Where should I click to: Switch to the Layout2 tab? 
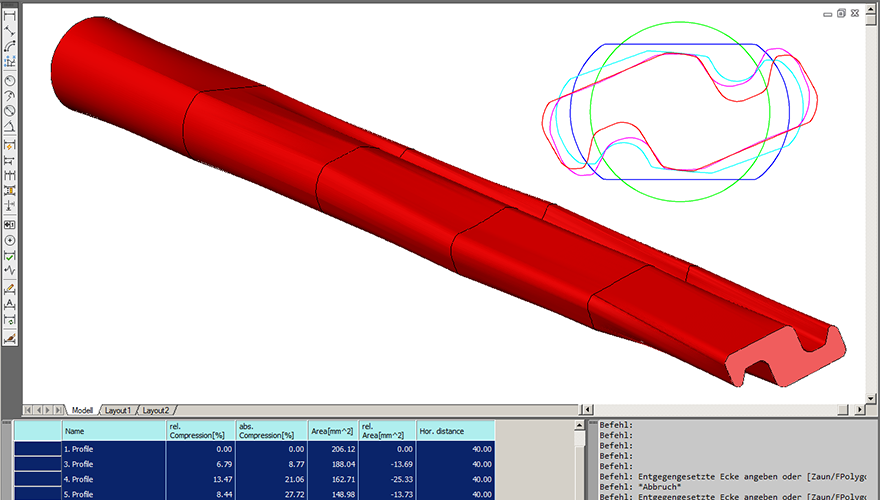pyautogui.click(x=155, y=410)
